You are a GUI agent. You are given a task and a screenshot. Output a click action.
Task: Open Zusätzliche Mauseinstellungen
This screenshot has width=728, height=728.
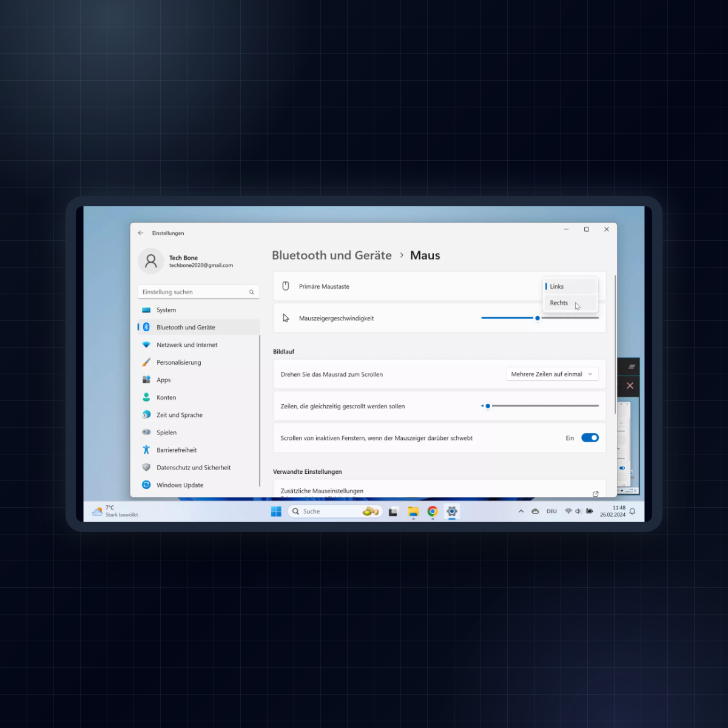(x=439, y=490)
